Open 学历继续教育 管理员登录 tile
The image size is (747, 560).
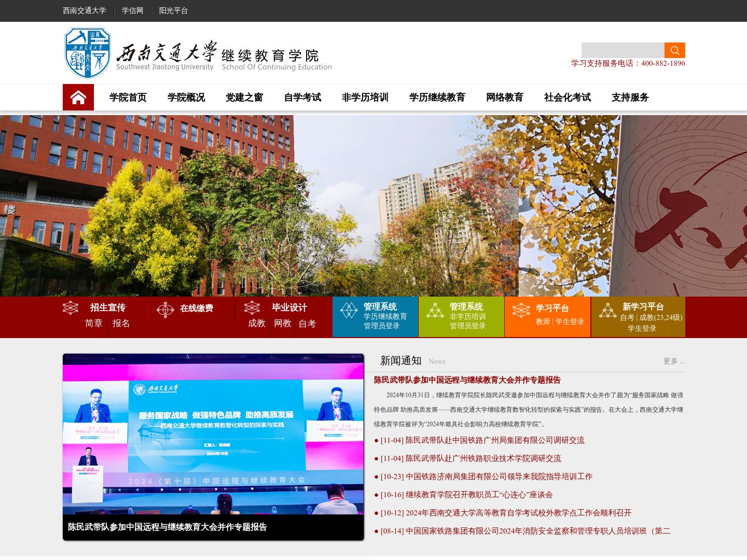[x=375, y=317]
